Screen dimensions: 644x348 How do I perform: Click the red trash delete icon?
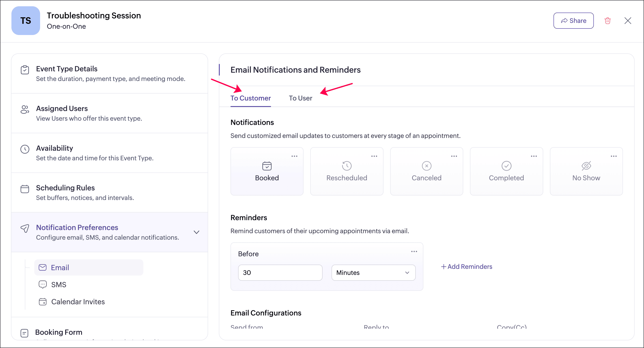click(607, 20)
